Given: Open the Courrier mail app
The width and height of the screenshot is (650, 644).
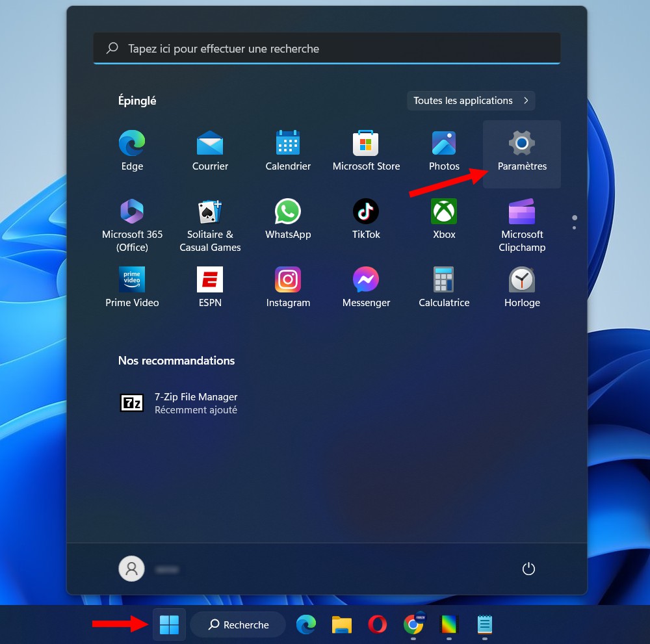Looking at the screenshot, I should pos(210,149).
